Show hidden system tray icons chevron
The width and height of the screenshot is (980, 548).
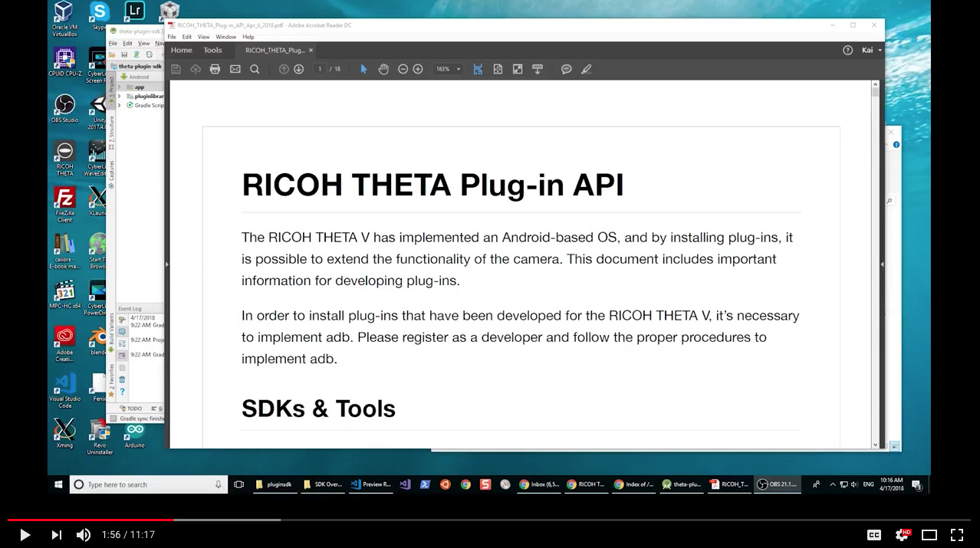pos(833,484)
